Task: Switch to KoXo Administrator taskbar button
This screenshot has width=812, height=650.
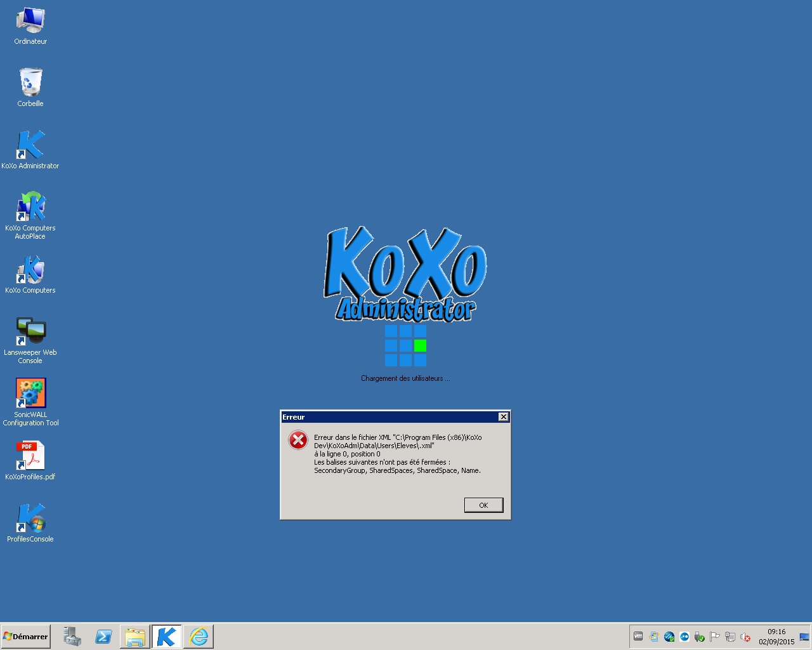Action: pyautogui.click(x=167, y=637)
